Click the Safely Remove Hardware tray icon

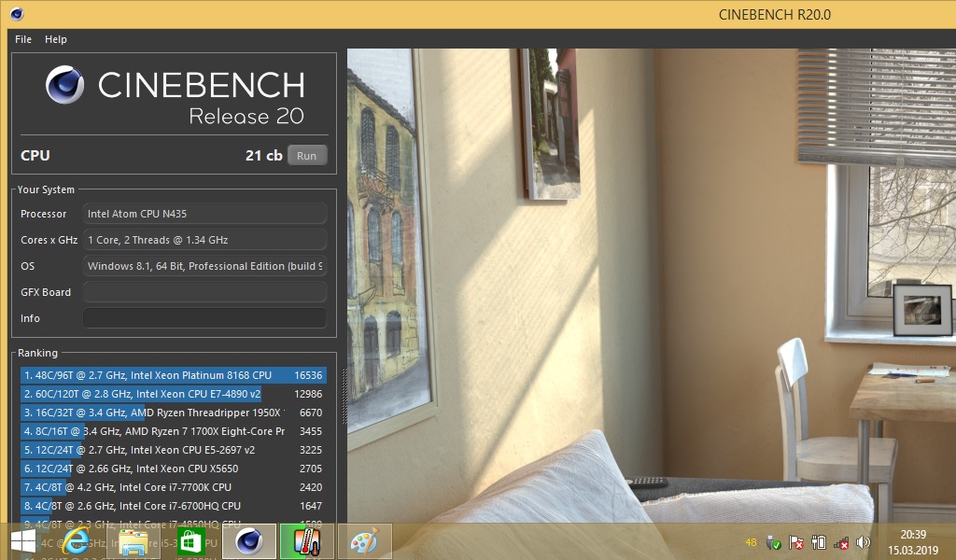[775, 542]
